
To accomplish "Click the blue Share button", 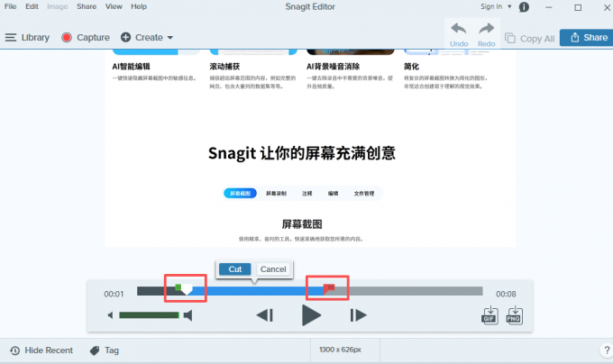I will click(589, 38).
